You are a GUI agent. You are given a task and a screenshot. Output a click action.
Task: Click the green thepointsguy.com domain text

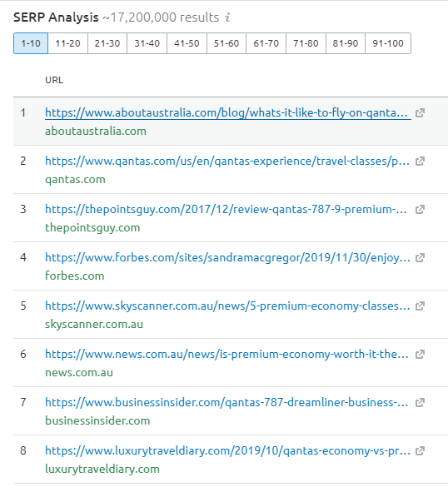[92, 227]
